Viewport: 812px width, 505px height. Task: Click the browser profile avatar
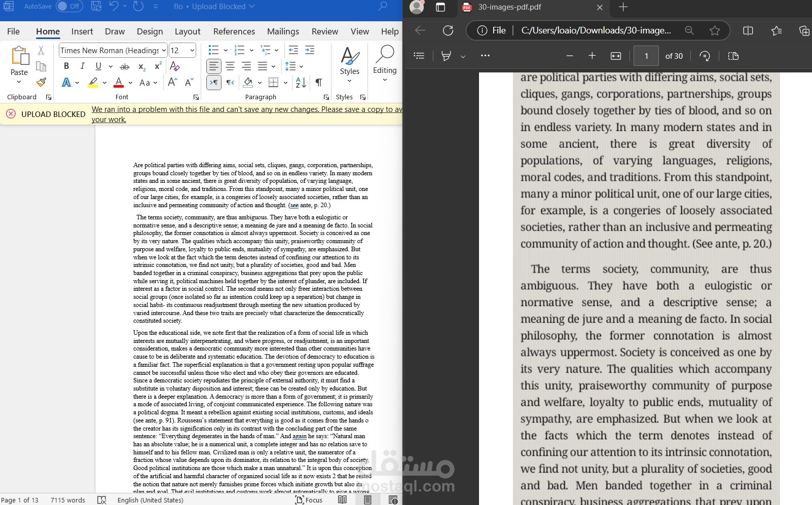click(x=417, y=7)
